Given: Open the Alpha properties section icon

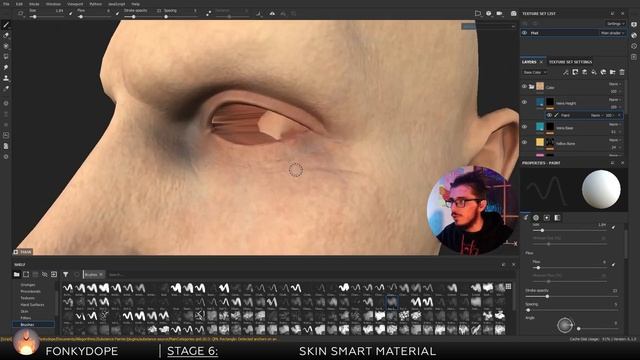Looking at the screenshot, I should (536, 218).
